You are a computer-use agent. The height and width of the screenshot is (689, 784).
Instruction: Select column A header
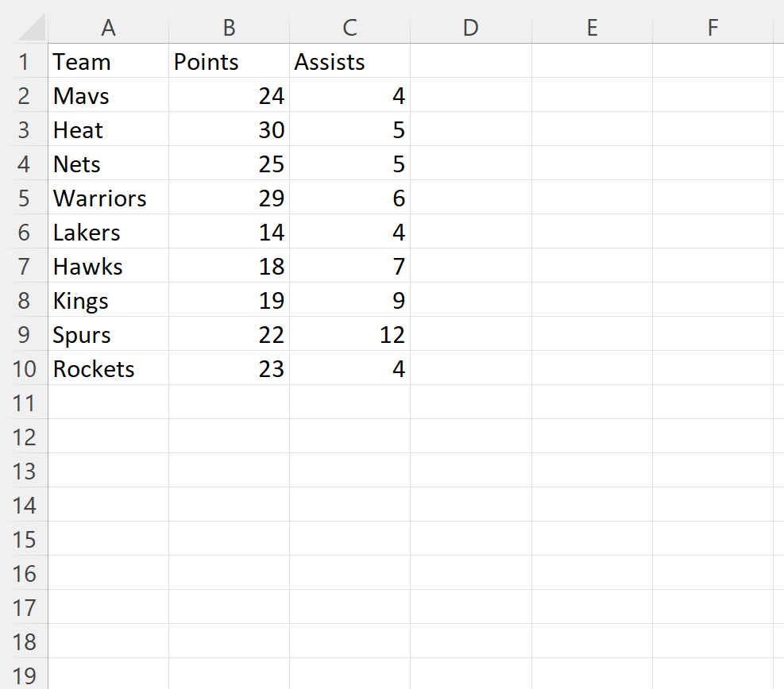tap(109, 28)
